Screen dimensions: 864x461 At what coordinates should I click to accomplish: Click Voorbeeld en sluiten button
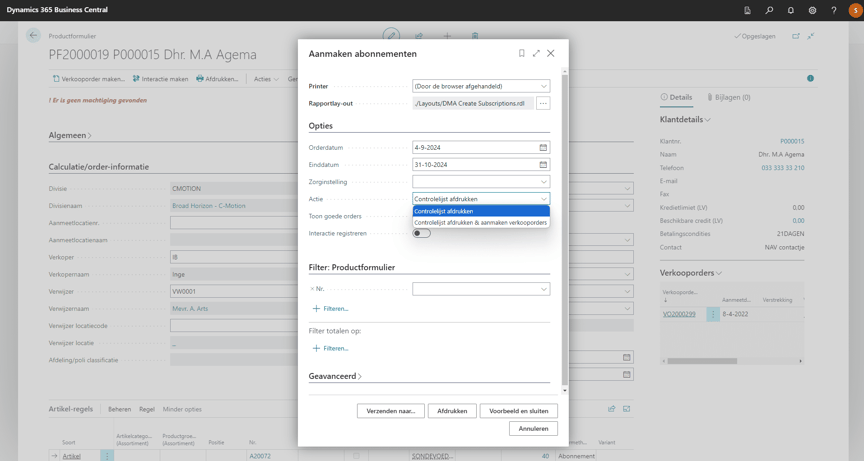[x=519, y=411]
